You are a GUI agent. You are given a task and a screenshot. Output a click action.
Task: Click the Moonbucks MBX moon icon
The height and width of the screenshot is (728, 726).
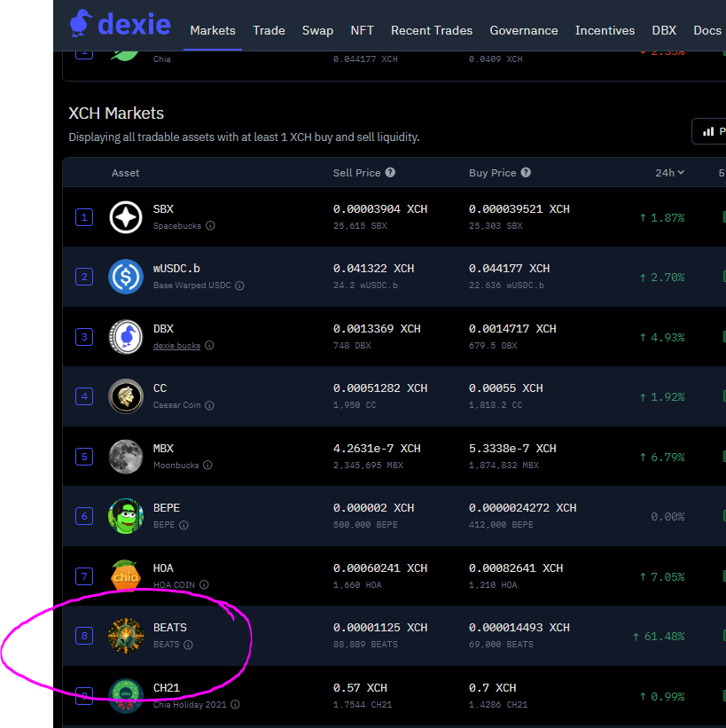(125, 456)
